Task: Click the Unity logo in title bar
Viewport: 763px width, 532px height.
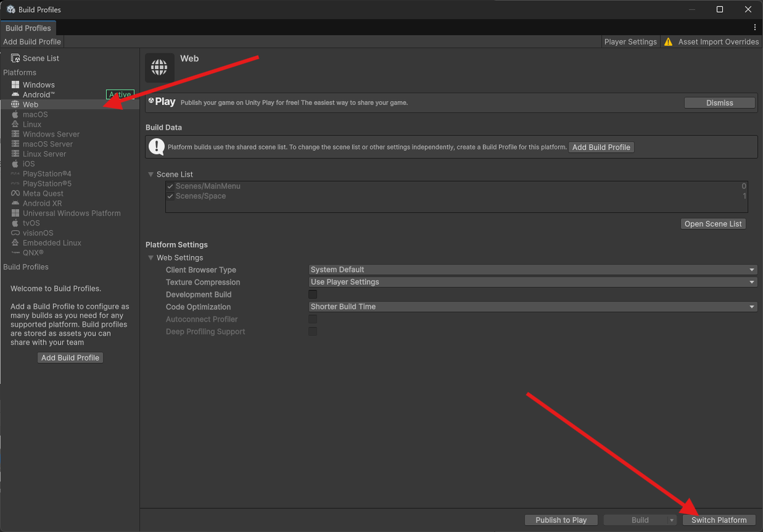Action: coord(11,10)
